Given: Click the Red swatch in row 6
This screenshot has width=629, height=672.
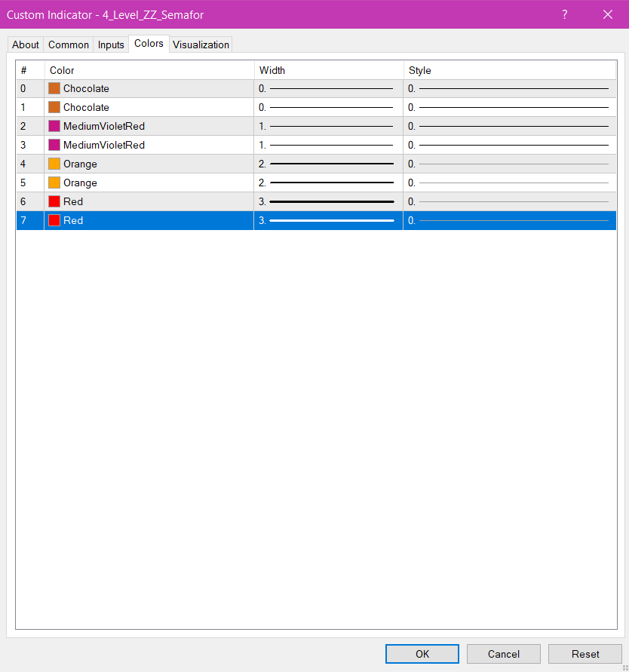Looking at the screenshot, I should (54, 201).
